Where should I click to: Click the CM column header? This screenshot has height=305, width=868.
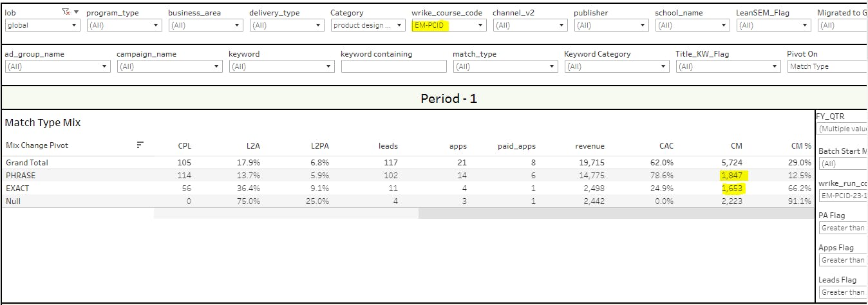pos(737,146)
